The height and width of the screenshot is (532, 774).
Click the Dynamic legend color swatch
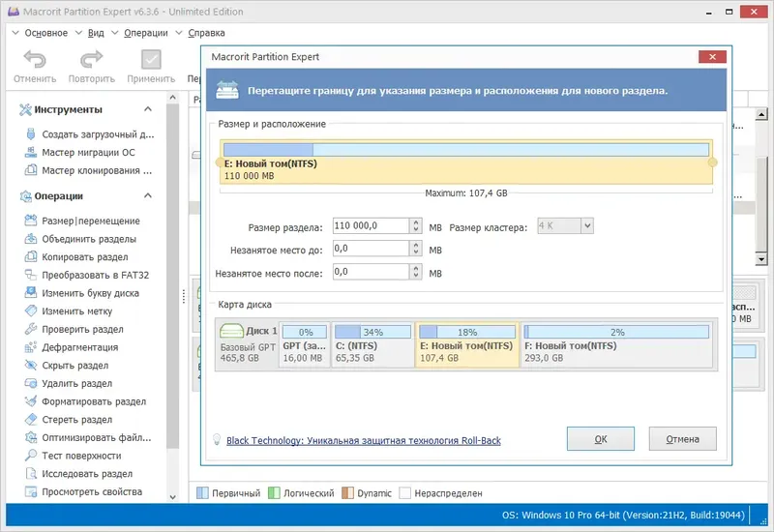(x=347, y=493)
